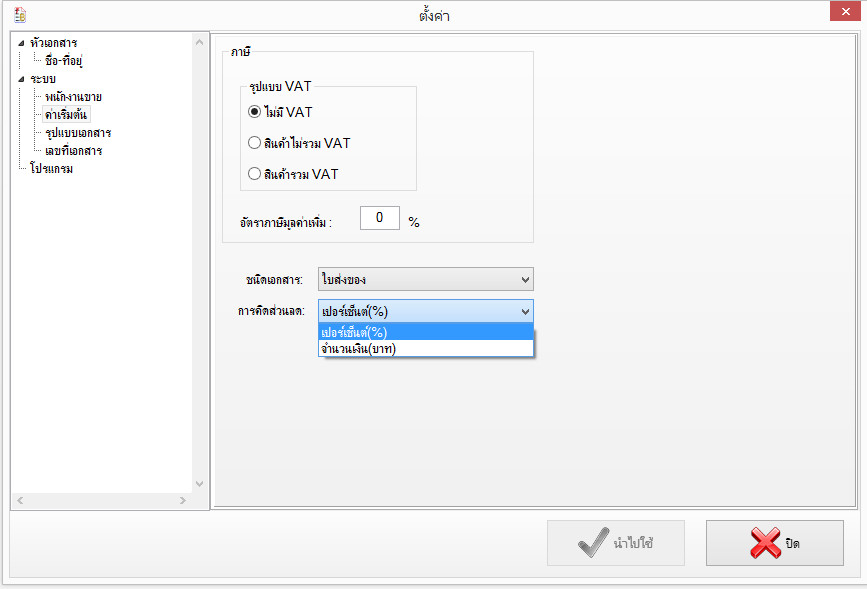Select the หัวเอกสาร tree item
The height and width of the screenshot is (589, 867).
pos(54,43)
